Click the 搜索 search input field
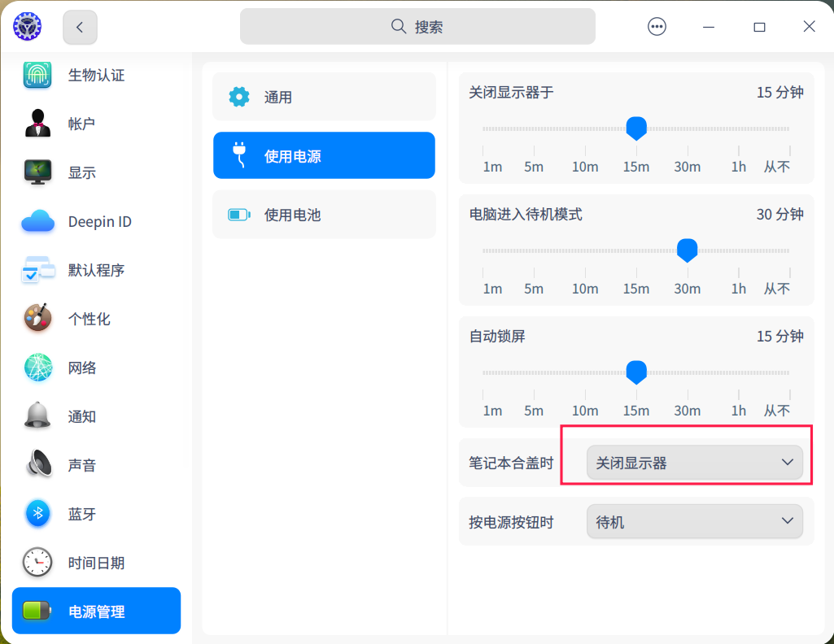 [417, 26]
